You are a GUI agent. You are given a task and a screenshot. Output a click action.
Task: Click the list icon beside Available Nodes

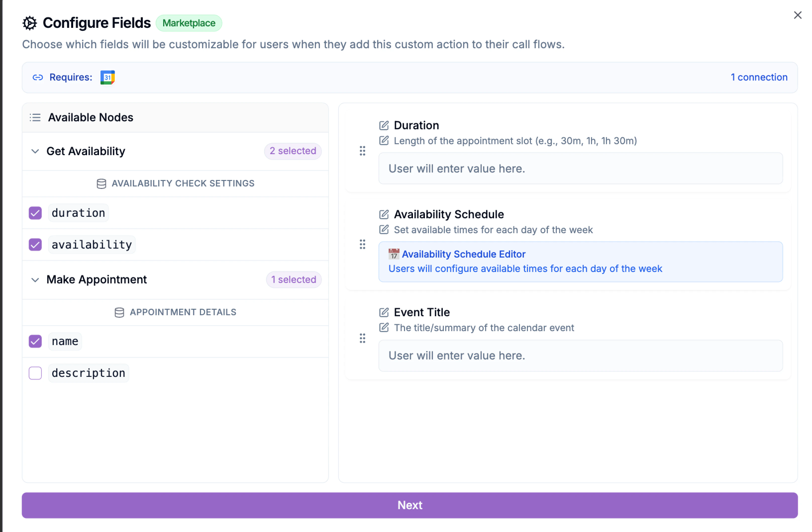tap(35, 117)
